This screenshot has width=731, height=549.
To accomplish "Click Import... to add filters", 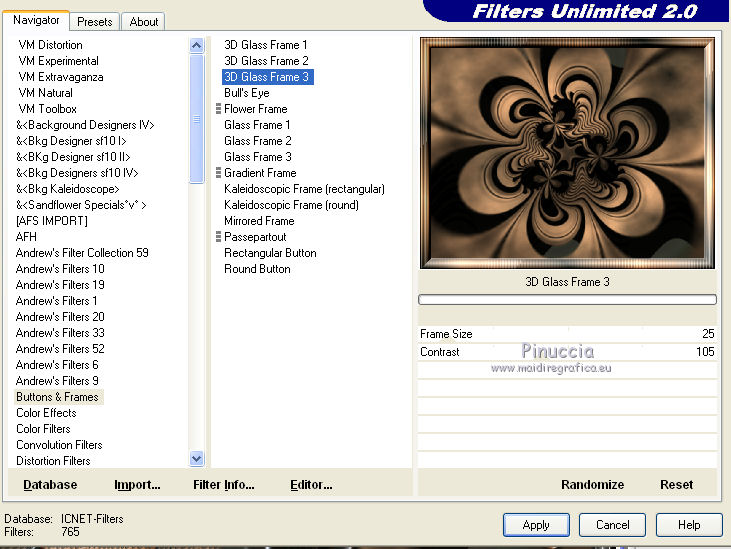I will (x=137, y=485).
